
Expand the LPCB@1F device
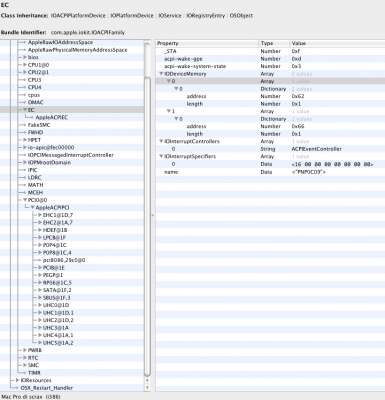(40, 238)
